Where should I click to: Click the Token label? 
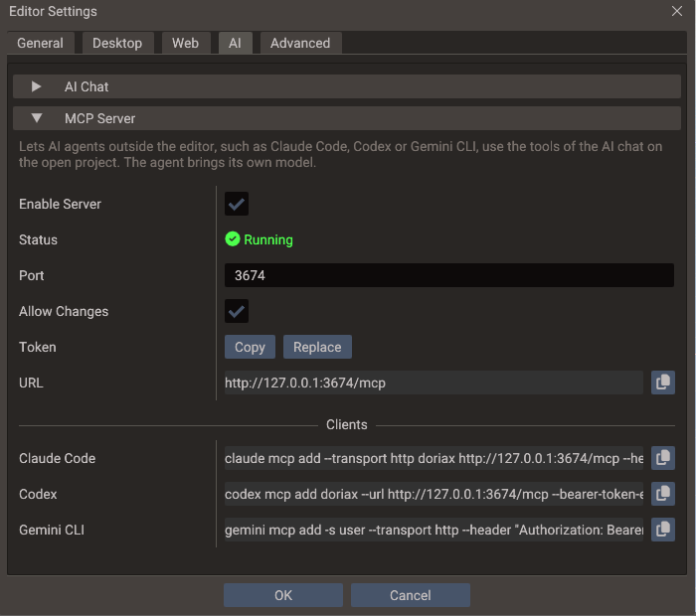click(38, 347)
